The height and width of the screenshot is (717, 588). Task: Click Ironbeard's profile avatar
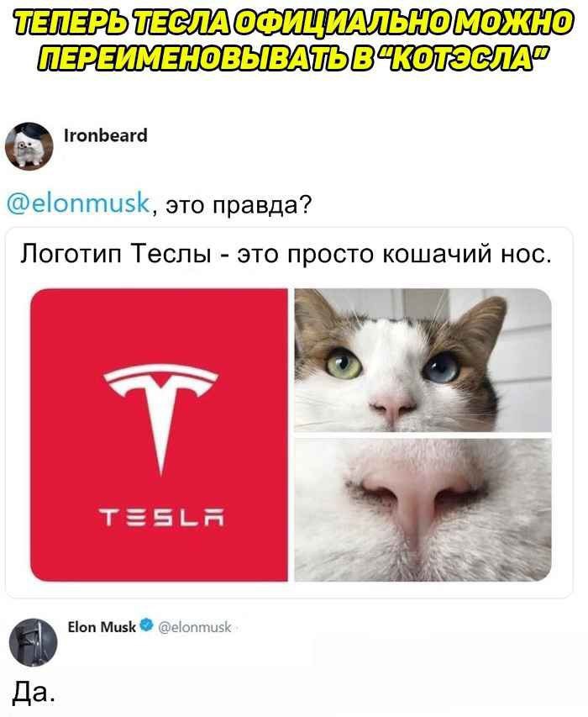(29, 146)
